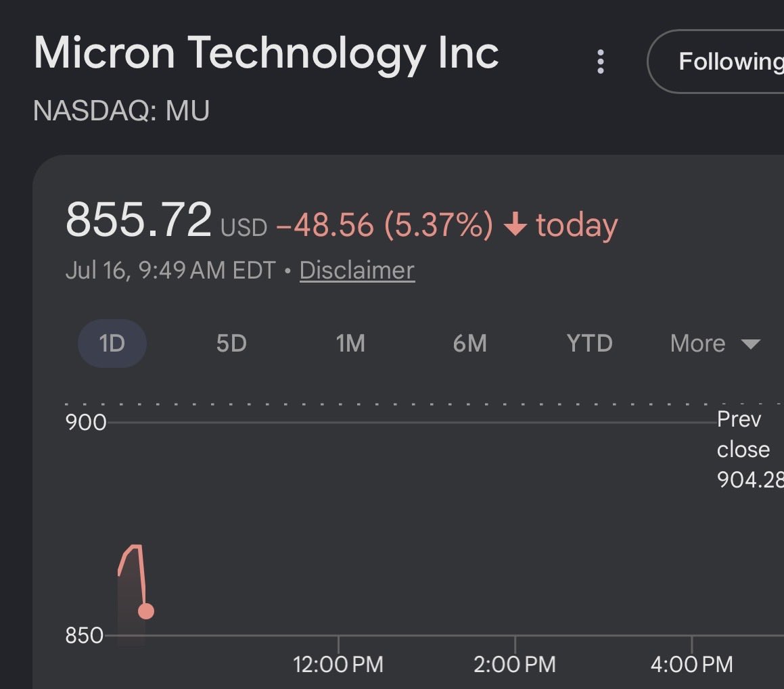Switch to the 5D chart range
This screenshot has height=689, width=784.
coord(231,343)
